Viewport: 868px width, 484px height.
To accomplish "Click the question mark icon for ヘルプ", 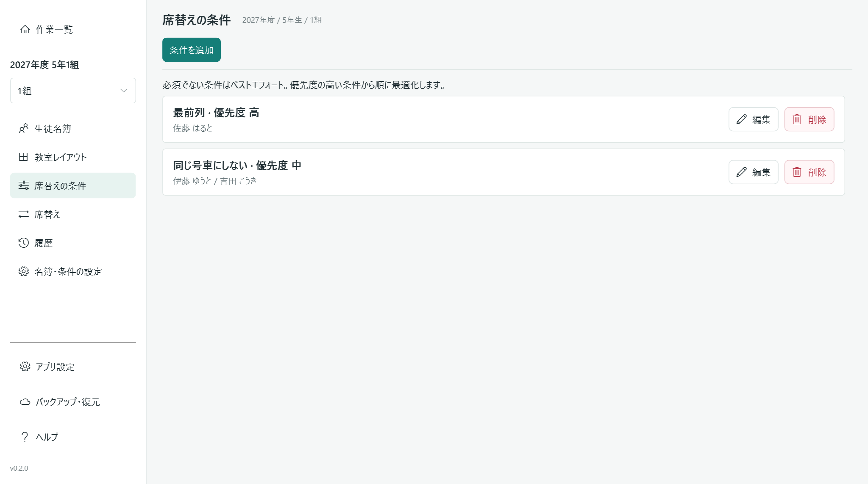I will click(25, 437).
